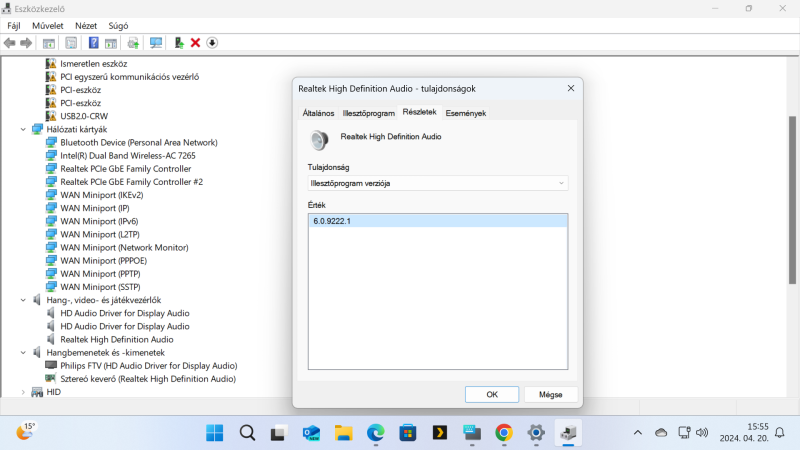Open Microsoft Store from the taskbar

pos(408,433)
